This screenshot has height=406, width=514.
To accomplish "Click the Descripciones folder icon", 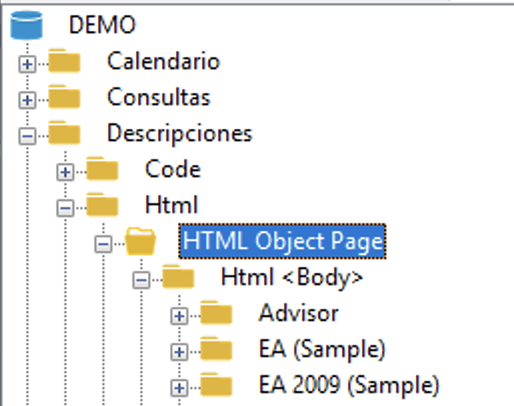I will 64,133.
